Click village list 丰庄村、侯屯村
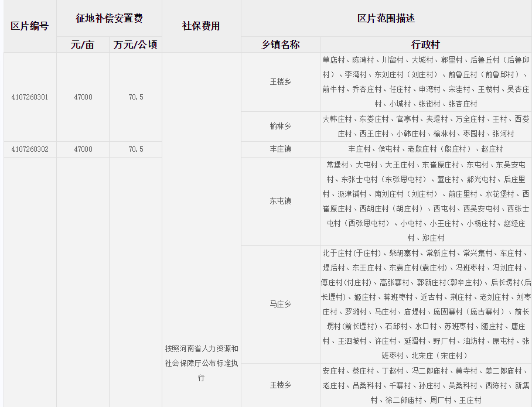 [x=426, y=149]
